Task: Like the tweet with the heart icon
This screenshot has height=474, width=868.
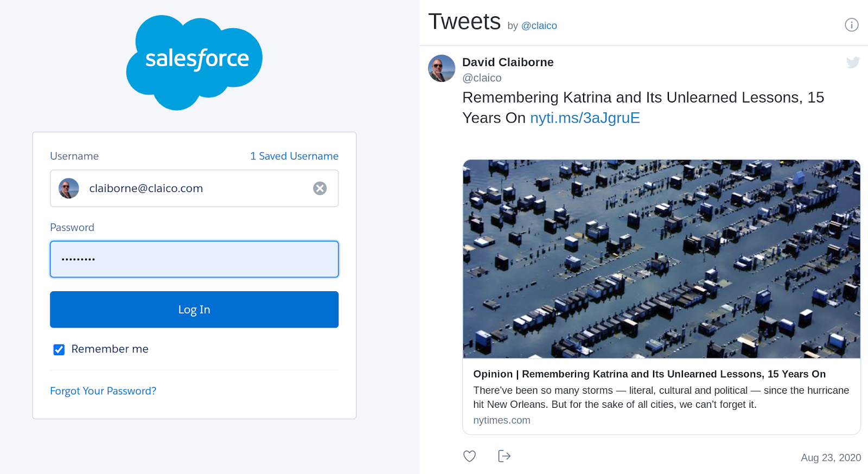Action: point(470,456)
